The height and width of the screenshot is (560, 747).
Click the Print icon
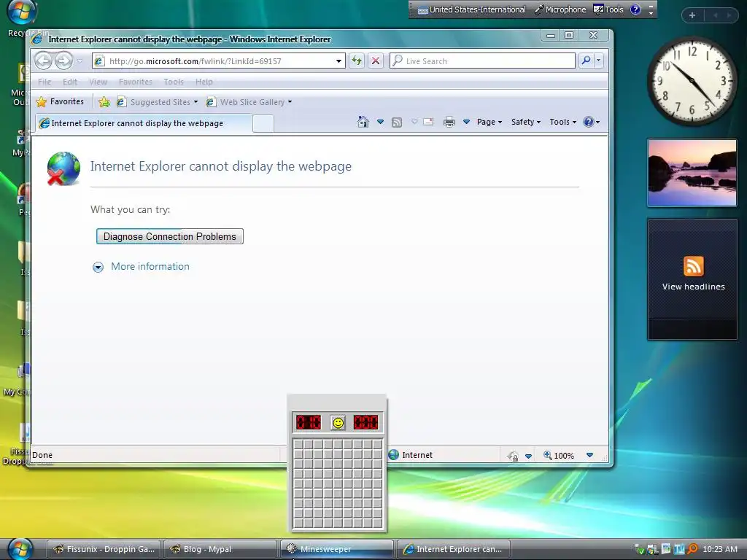(449, 122)
